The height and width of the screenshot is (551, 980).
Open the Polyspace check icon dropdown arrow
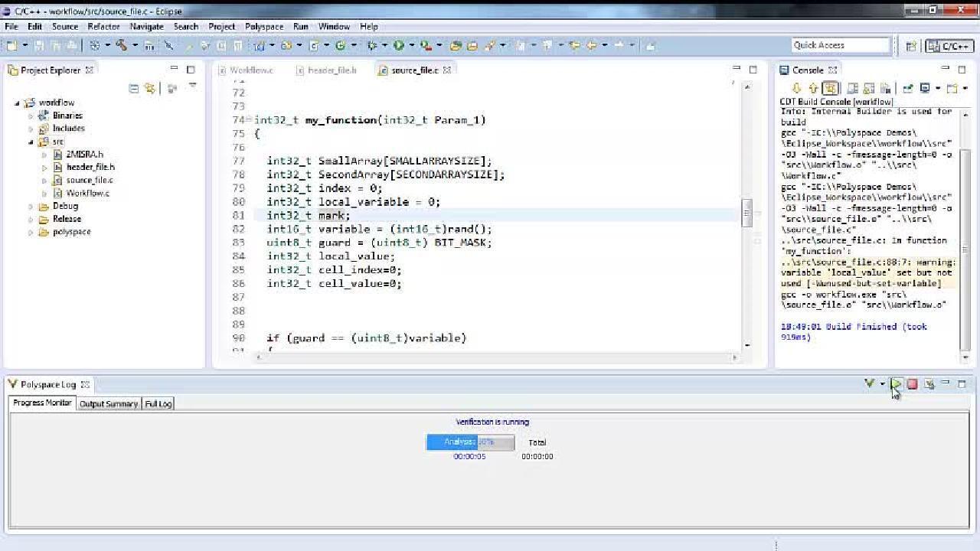[x=882, y=384]
